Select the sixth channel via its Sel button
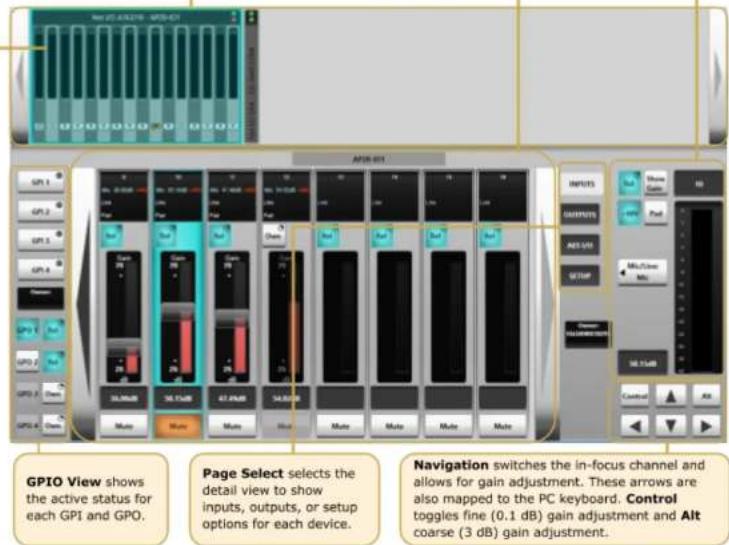This screenshot has width=729, height=545. [x=382, y=235]
